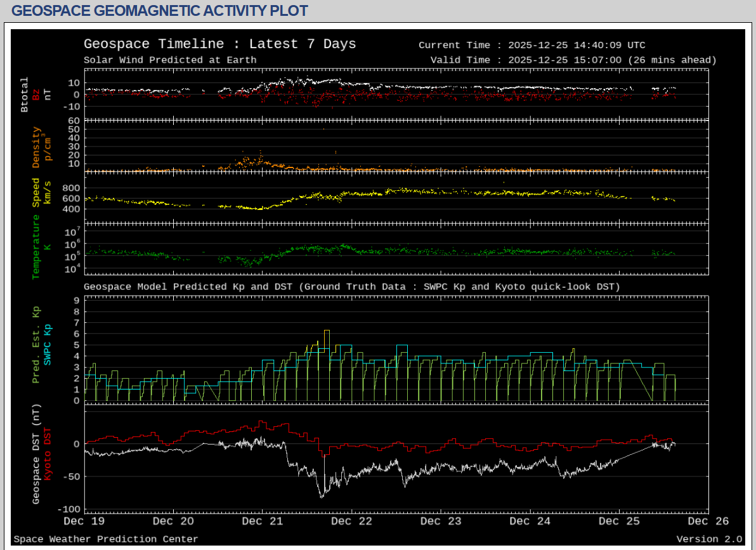Image resolution: width=756 pixels, height=550 pixels.
Task: Click the Geospace Geomagnetic Activity Plot heading
Action: pyautogui.click(x=160, y=11)
